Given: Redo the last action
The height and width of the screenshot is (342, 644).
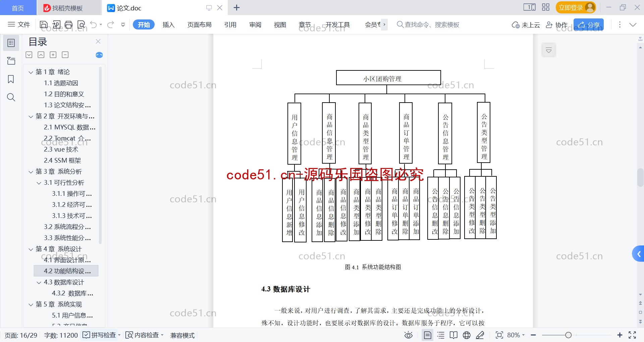Looking at the screenshot, I should point(111,24).
